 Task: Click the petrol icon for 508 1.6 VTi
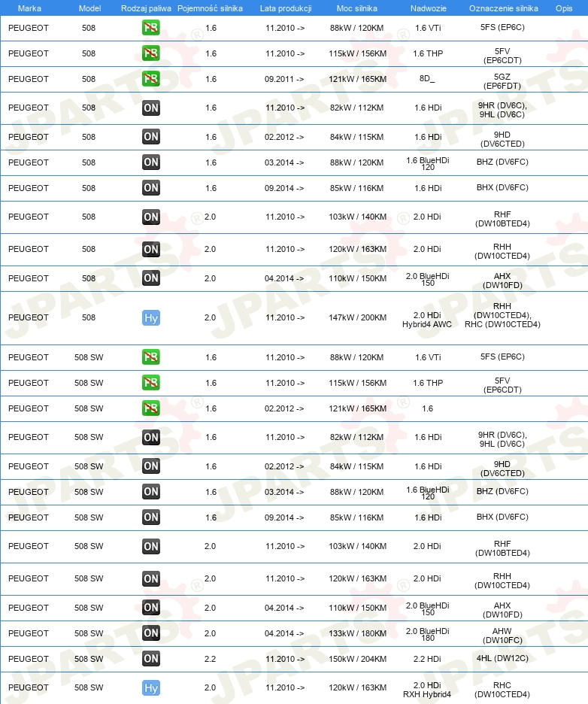tap(151, 28)
